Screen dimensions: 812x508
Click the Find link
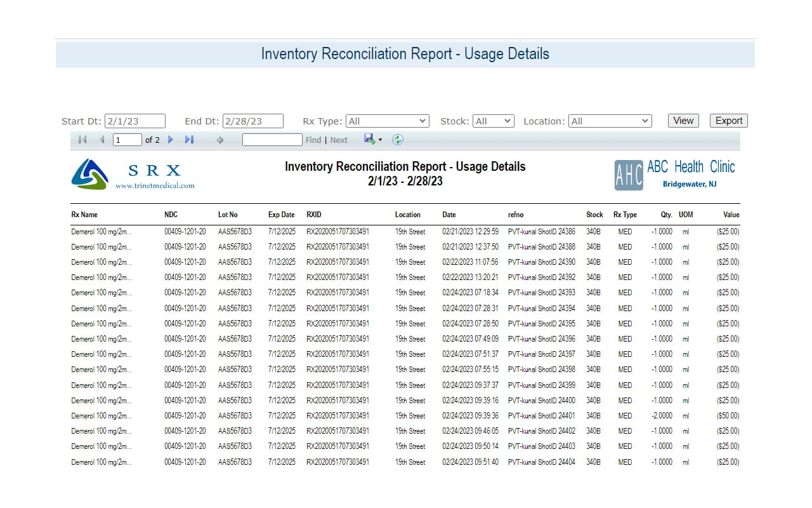coord(313,140)
